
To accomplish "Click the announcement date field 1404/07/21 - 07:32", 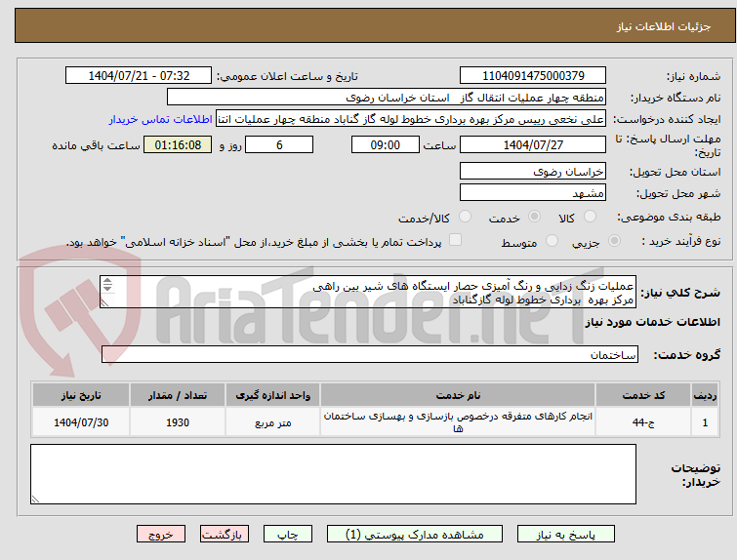I will pyautogui.click(x=139, y=76).
